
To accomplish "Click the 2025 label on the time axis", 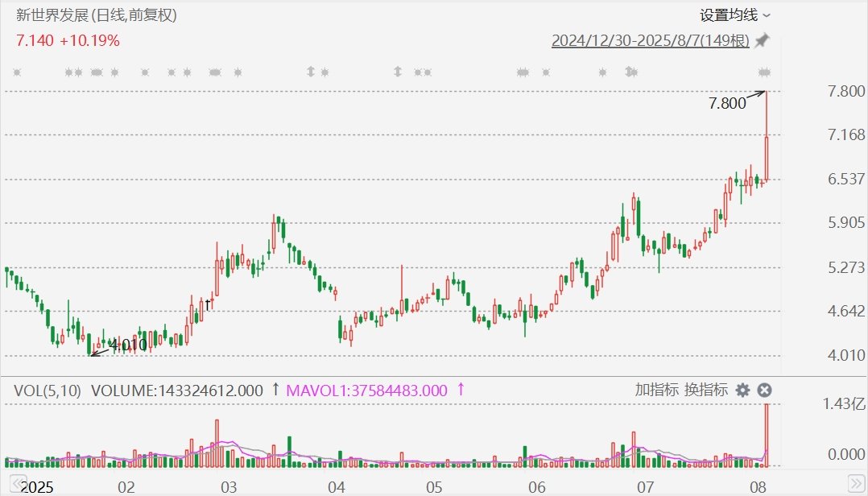I will point(36,487).
